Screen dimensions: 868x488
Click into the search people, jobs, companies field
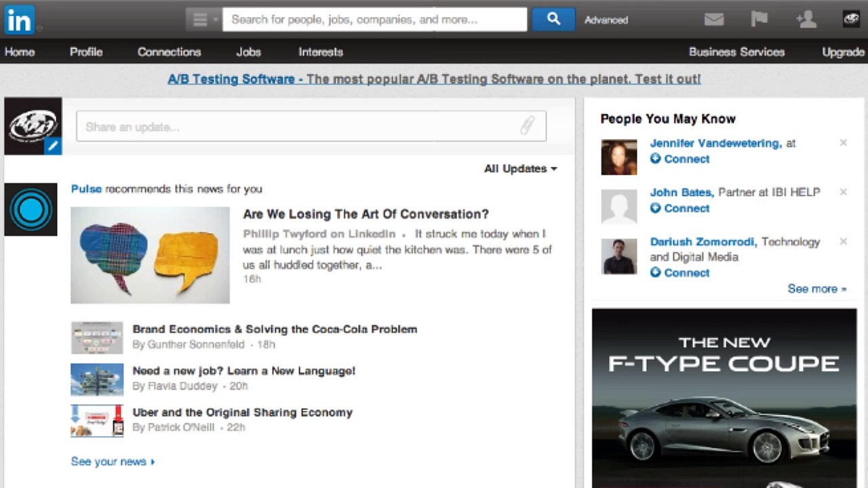coord(375,20)
